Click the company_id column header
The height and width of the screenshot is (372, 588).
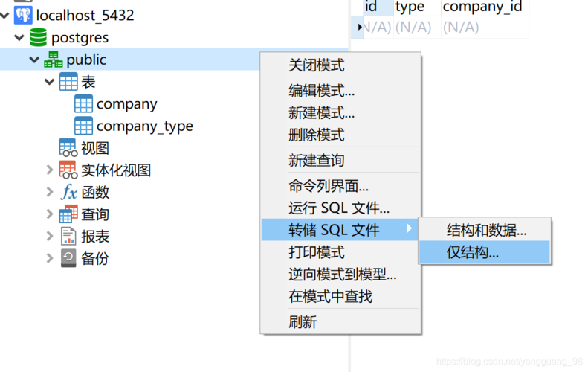485,7
